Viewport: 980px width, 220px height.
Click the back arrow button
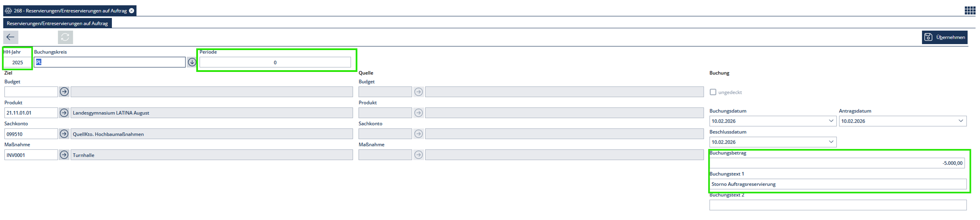tap(11, 37)
